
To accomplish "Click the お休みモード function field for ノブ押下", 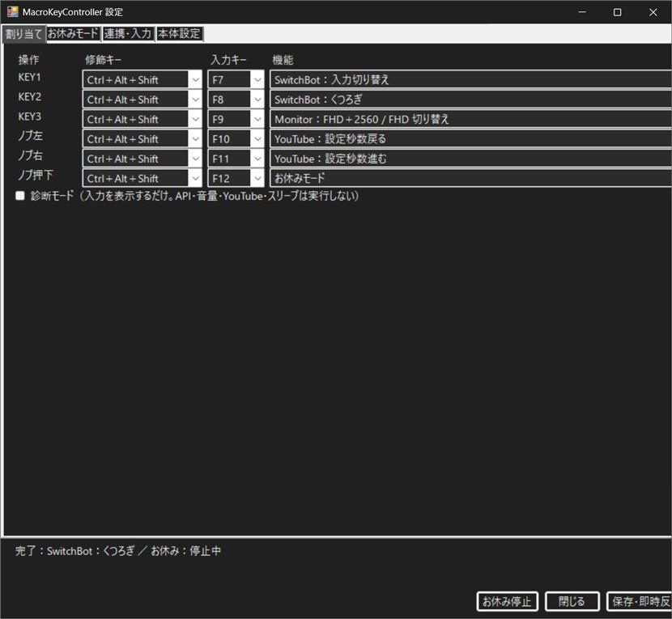I will point(470,178).
